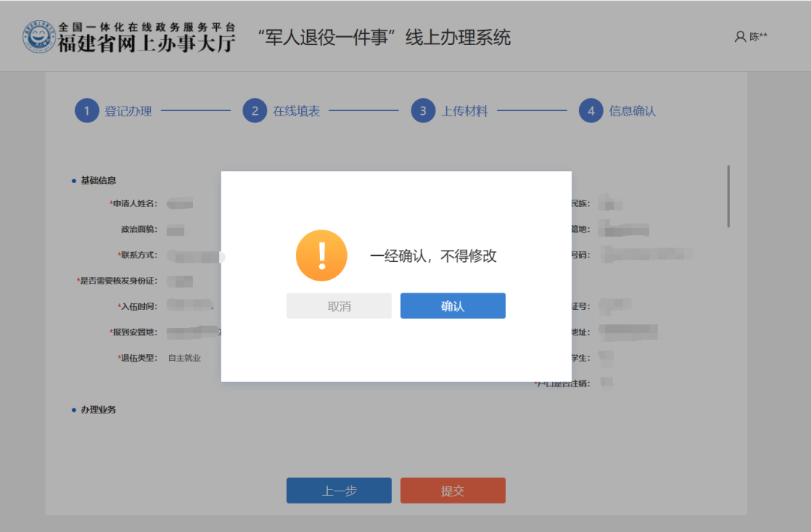Switch to the 在线填表 step

pyautogui.click(x=297, y=111)
